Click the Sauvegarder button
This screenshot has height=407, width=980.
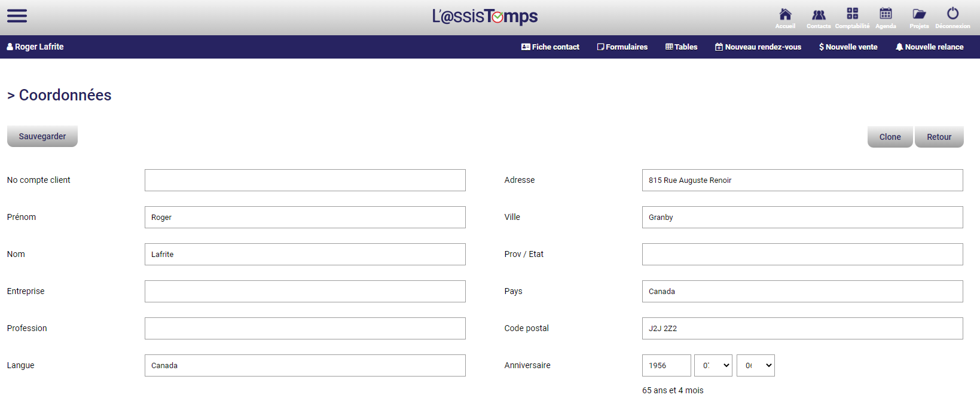click(42, 136)
